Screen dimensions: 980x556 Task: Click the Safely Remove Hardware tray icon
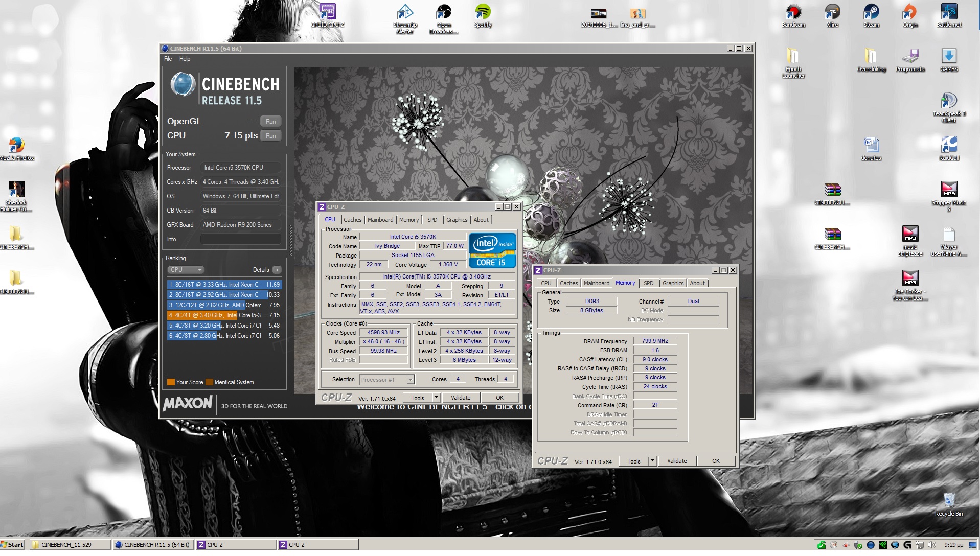point(858,545)
